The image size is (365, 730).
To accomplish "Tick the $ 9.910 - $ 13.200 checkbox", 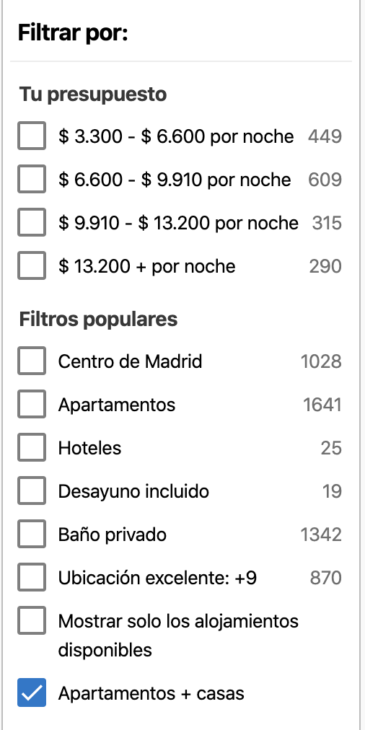I will click(x=32, y=223).
